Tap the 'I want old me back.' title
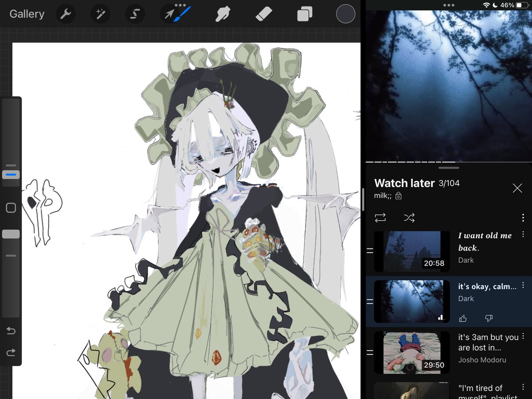The width and height of the screenshot is (532, 399). tap(485, 242)
